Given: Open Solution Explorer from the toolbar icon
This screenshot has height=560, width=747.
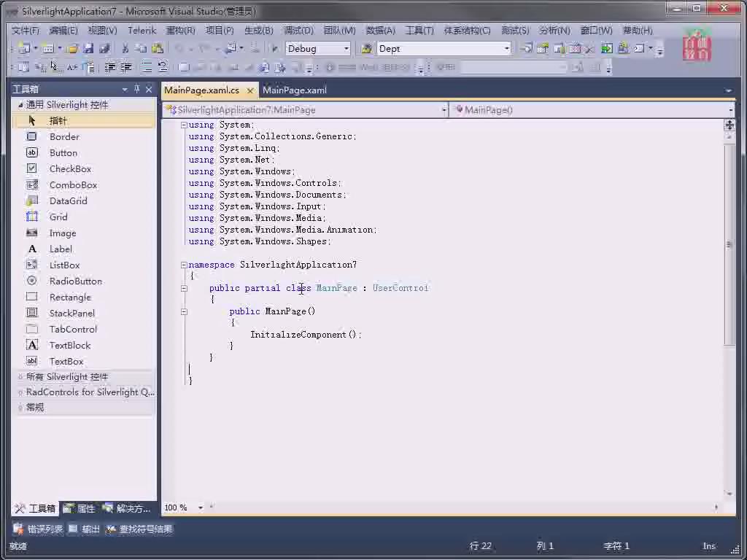Looking at the screenshot, I should coord(527,49).
